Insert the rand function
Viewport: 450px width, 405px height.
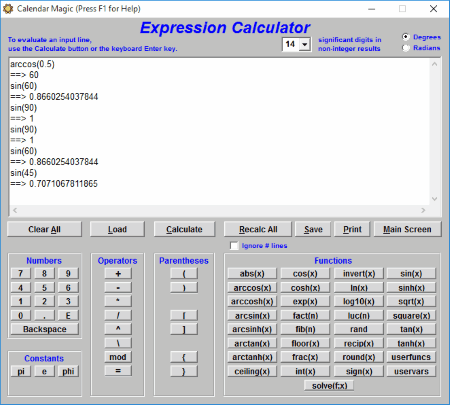tap(359, 329)
